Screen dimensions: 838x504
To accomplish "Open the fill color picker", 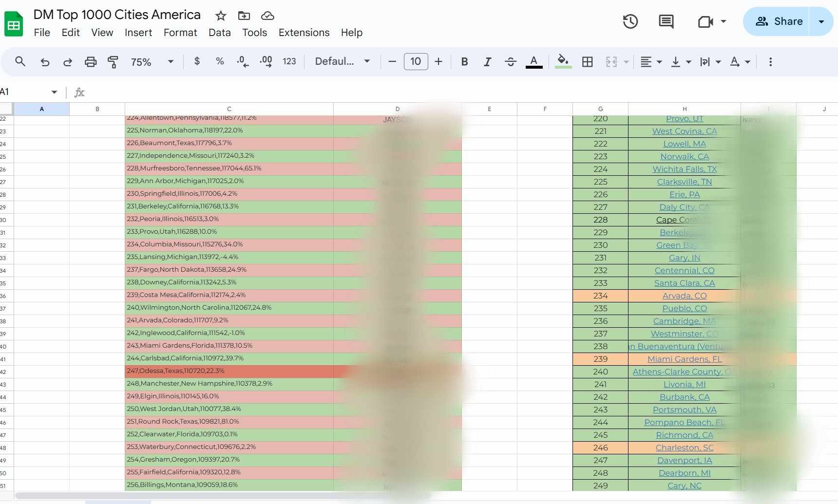I will tap(563, 61).
